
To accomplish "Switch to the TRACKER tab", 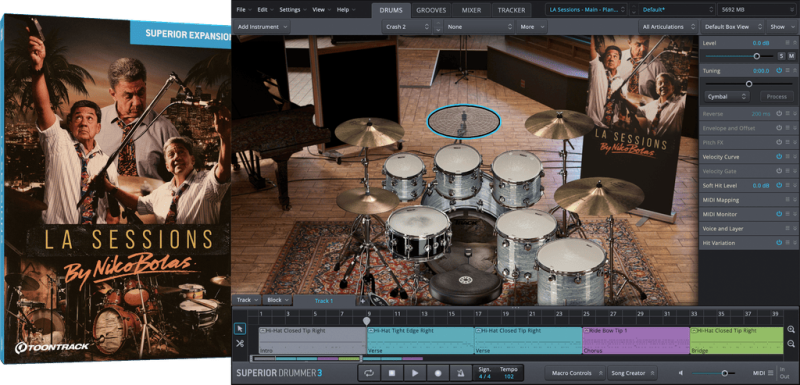I will pos(511,10).
